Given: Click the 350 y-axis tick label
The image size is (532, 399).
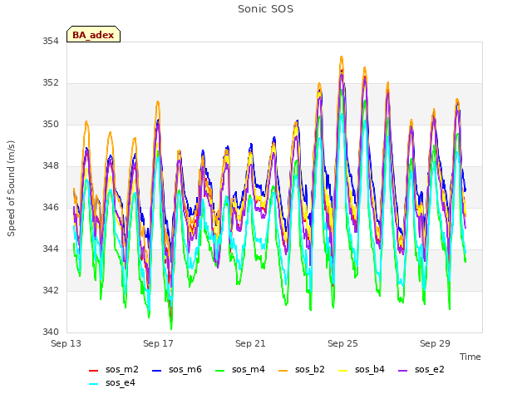Looking at the screenshot, I should (x=51, y=125).
